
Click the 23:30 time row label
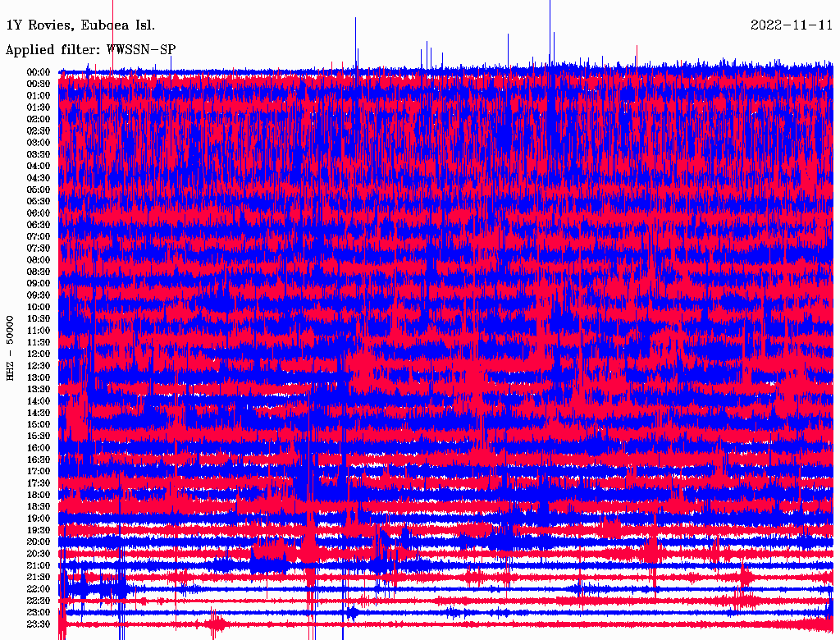39,624
